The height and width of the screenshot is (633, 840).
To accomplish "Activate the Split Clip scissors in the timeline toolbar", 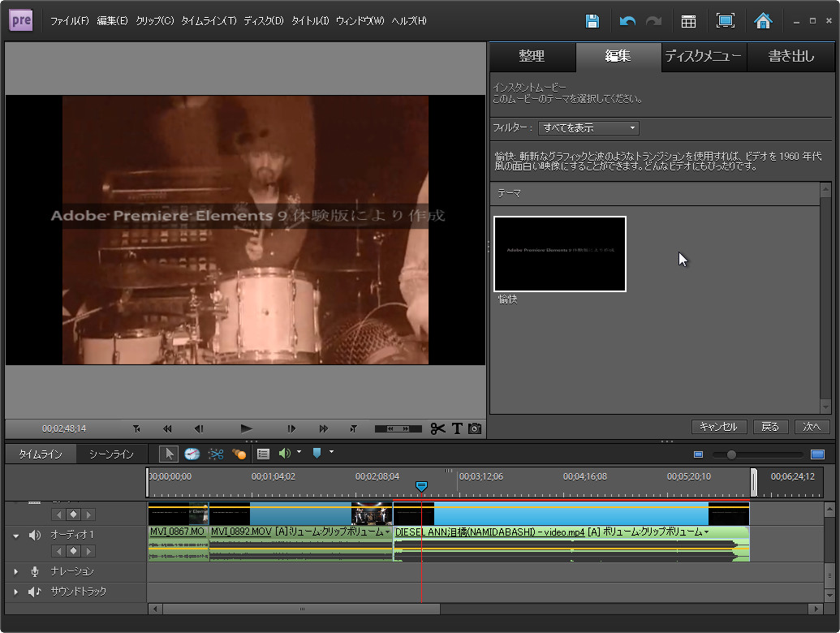I will pyautogui.click(x=218, y=454).
